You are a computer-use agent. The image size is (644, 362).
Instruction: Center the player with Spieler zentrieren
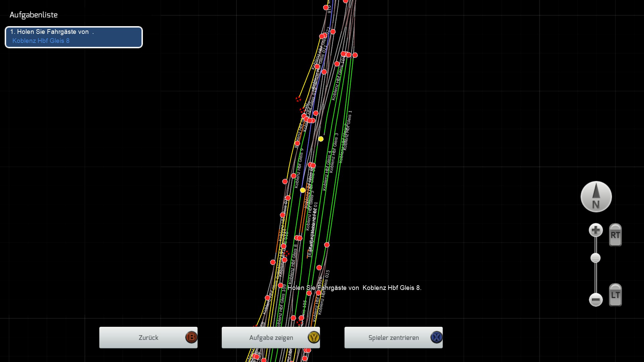tap(393, 338)
